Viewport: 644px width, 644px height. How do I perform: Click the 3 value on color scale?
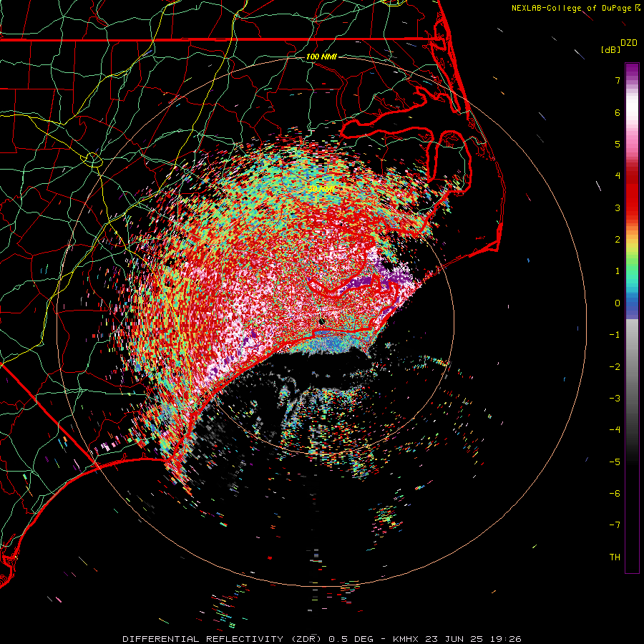click(x=618, y=208)
